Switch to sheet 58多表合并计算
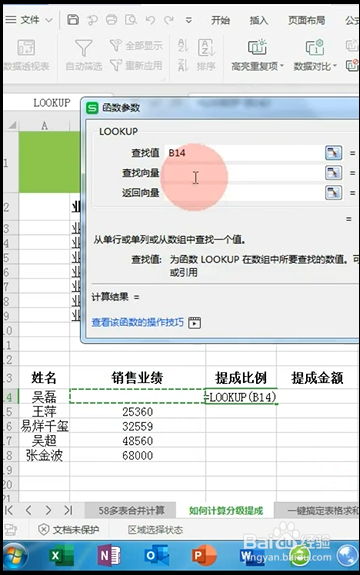 (x=131, y=510)
